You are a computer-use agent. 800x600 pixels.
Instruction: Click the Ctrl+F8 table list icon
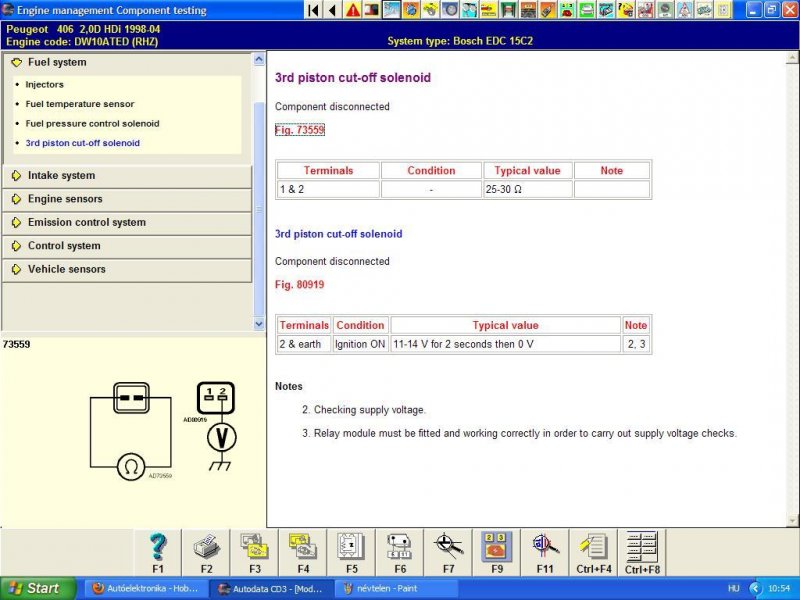click(x=642, y=553)
